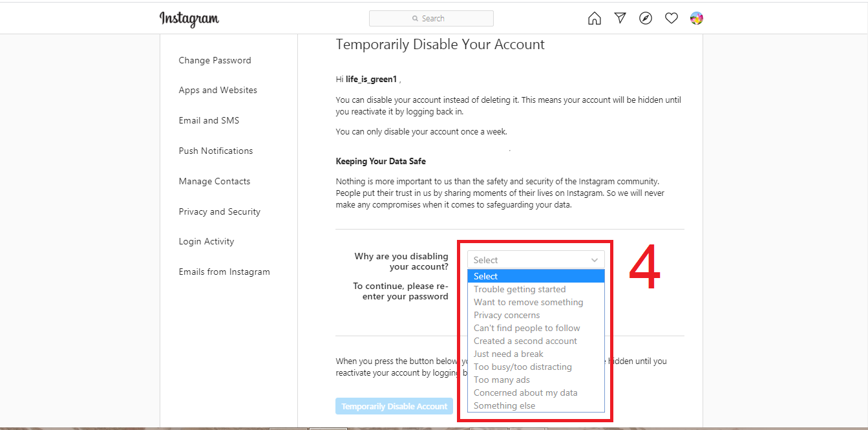
Task: Pick 'Too many ads' reason
Action: 502,380
